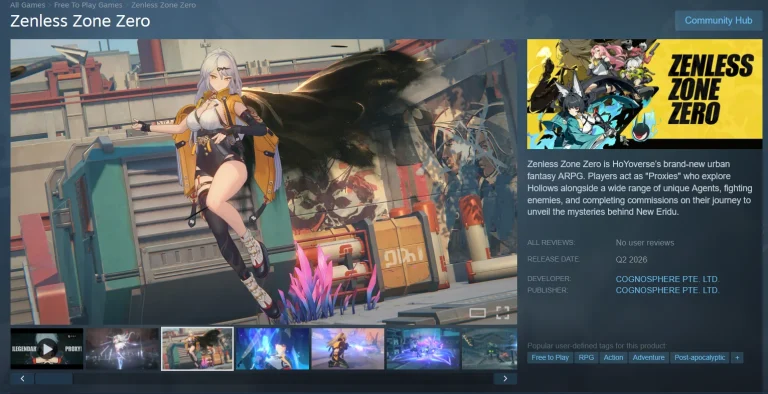The height and width of the screenshot is (394, 768).
Task: Open Free To Play Games breadcrumb
Action: point(88,5)
